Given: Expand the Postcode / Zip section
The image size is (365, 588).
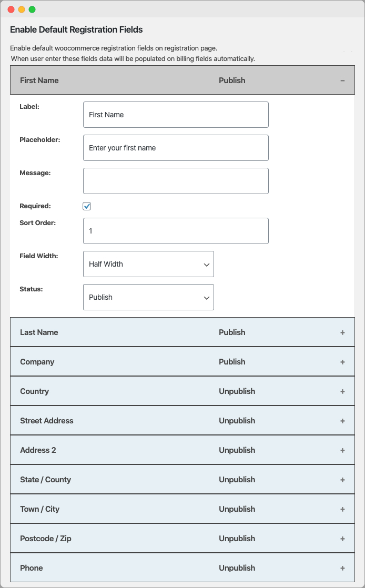Looking at the screenshot, I should point(342,539).
